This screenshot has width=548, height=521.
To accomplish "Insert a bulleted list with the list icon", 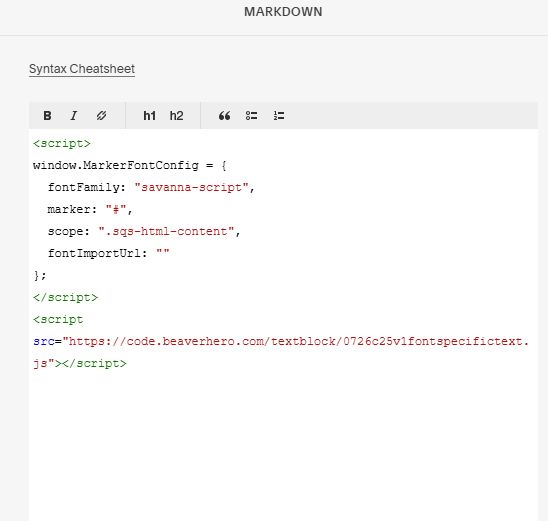I will coord(252,116).
